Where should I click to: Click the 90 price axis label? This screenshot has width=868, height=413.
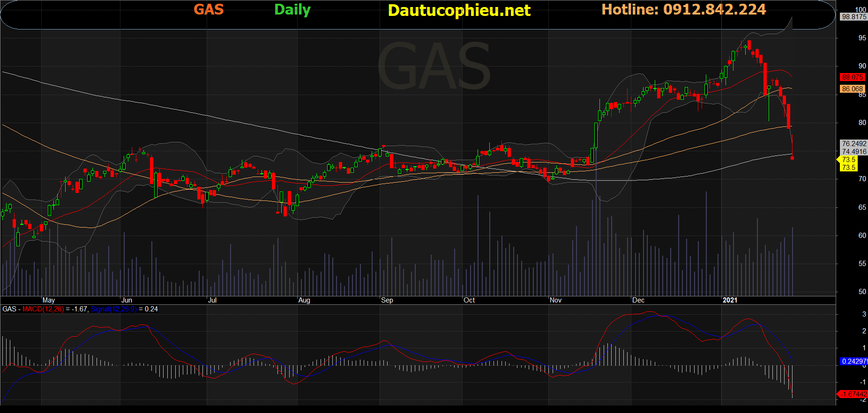pyautogui.click(x=862, y=66)
